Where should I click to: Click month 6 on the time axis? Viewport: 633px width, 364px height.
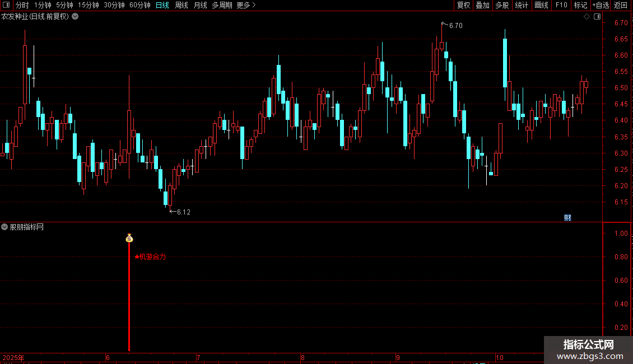[108, 357]
